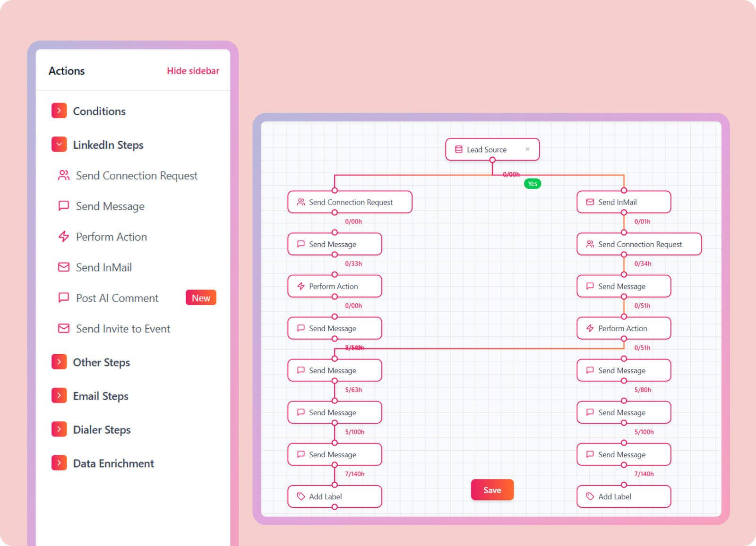This screenshot has width=756, height=546.
Task: Expand the Data Enrichment section
Action: (x=59, y=463)
